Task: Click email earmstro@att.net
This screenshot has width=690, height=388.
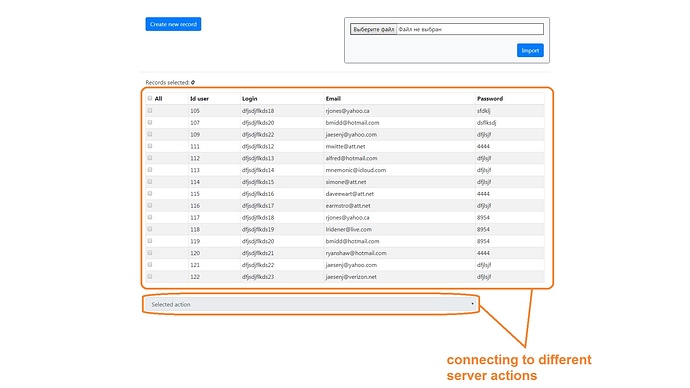Action: (x=348, y=206)
